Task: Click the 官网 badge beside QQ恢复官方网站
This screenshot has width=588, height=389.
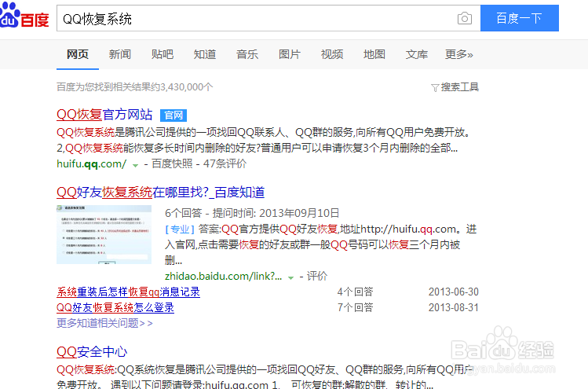Action: pos(173,116)
